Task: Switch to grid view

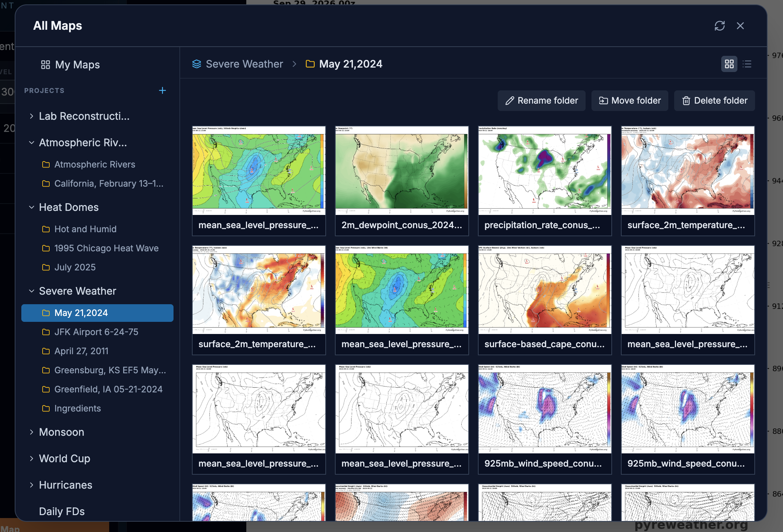Action: pos(729,64)
